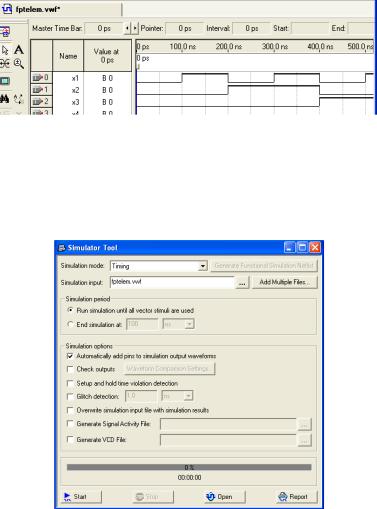Viewport: 377px width, 509px height.
Task: Close the Simulator Tool window
Action: coord(315,248)
